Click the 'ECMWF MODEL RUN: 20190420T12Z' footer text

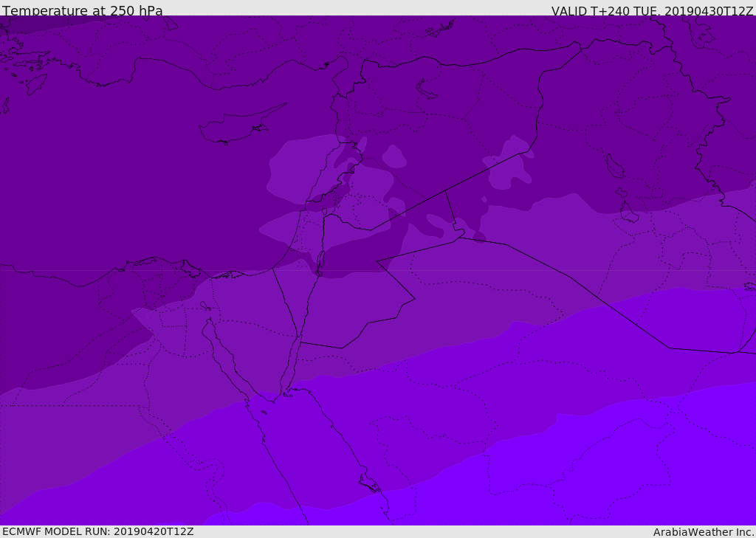click(x=98, y=531)
